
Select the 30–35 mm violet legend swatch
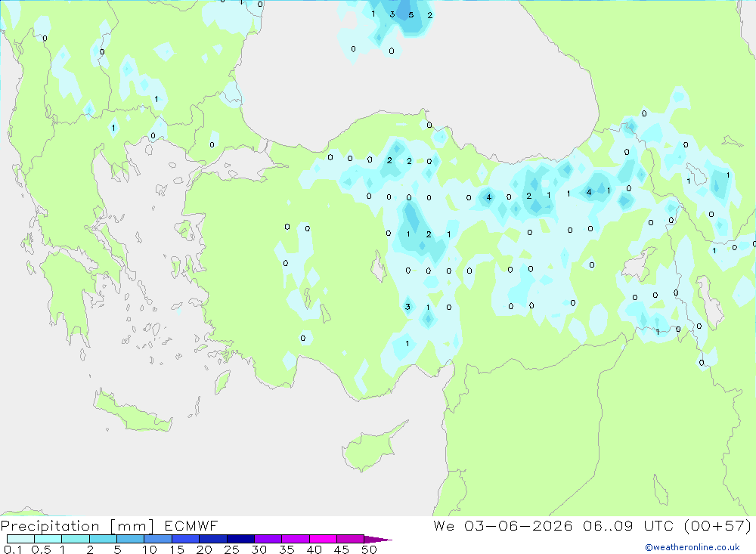[268, 539]
